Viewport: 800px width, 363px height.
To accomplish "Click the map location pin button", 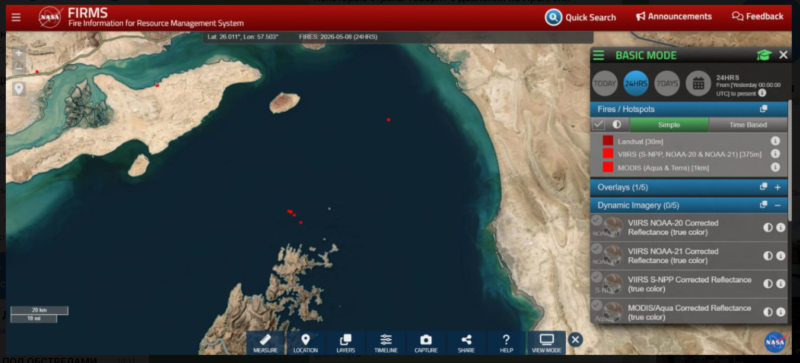I will point(19,89).
